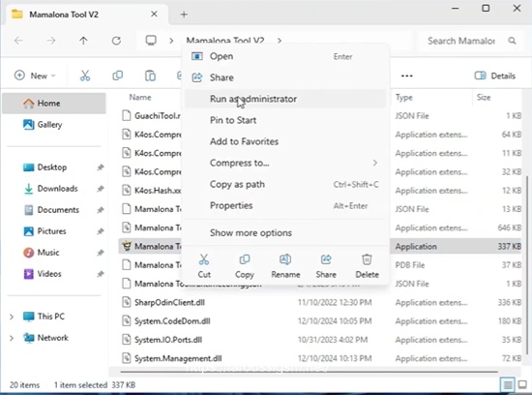Select the GuachiTool file
This screenshot has height=395, width=532.
pyautogui.click(x=152, y=116)
